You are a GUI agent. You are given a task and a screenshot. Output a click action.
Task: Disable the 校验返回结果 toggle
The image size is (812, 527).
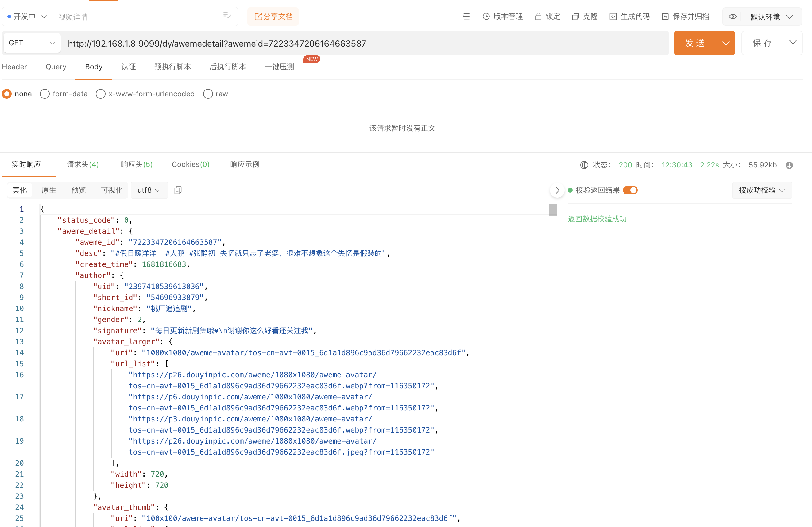630,190
